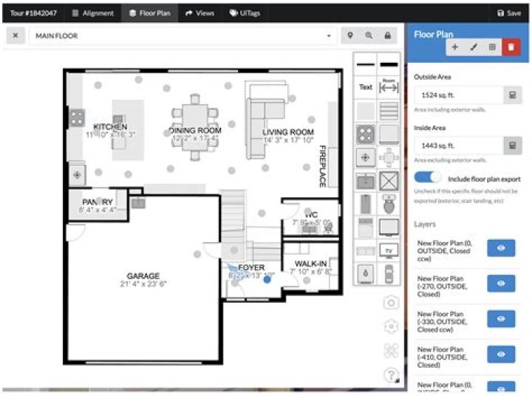This screenshot has width=532, height=398.
Task: Select the layer named New Floor Plan (-270, OUTSIDE, Closed)
Action: coord(443,286)
